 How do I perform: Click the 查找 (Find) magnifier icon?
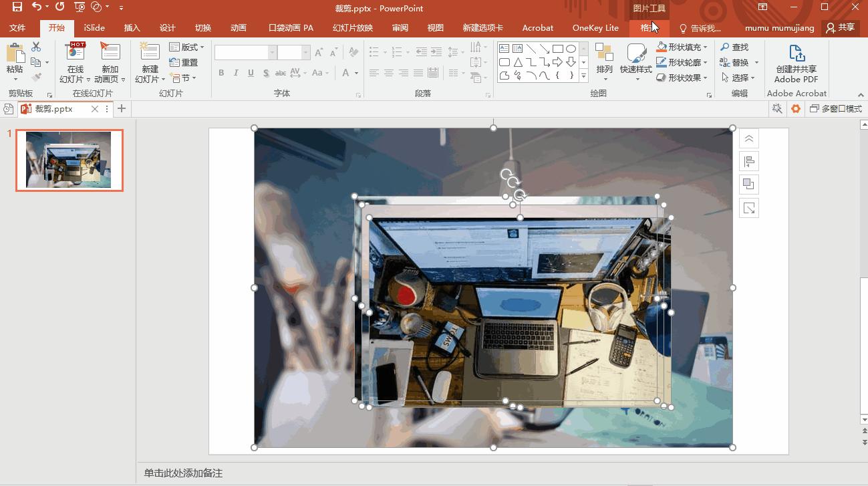[x=725, y=47]
